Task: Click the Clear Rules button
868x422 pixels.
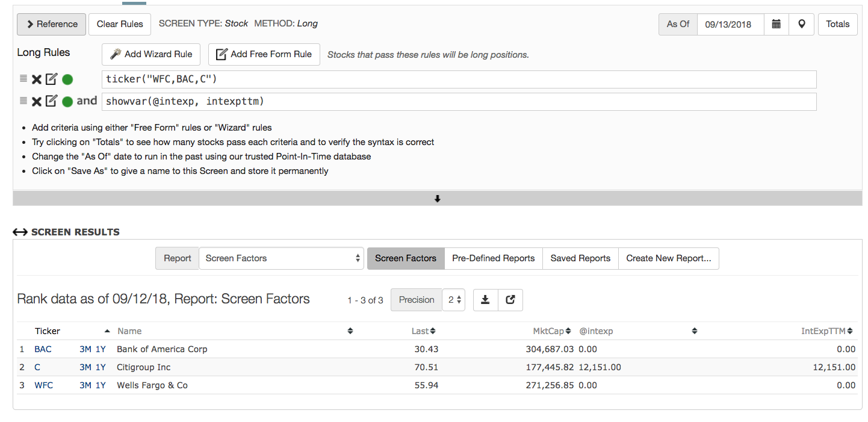Action: point(120,24)
